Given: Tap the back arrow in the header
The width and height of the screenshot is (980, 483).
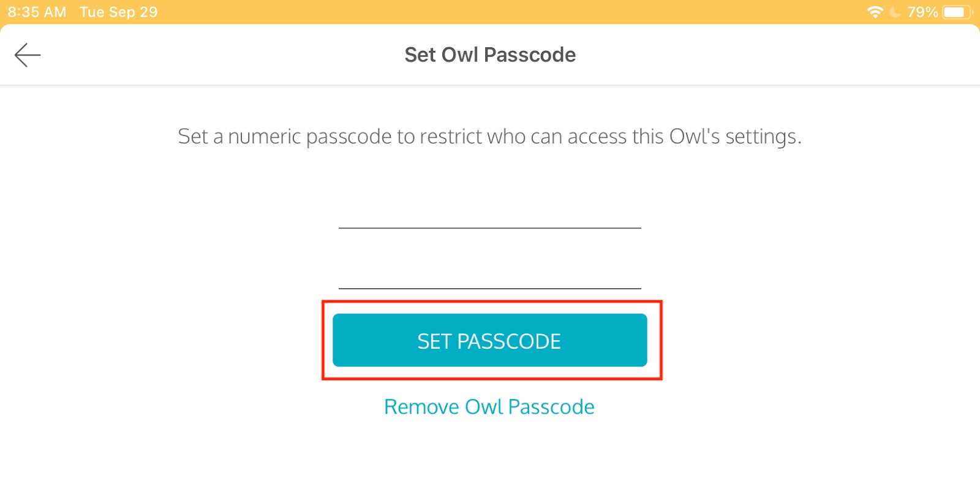Looking at the screenshot, I should pos(28,55).
